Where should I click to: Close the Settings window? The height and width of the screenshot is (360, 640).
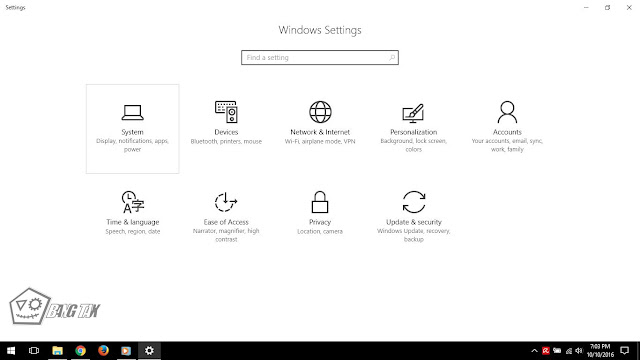click(629, 7)
